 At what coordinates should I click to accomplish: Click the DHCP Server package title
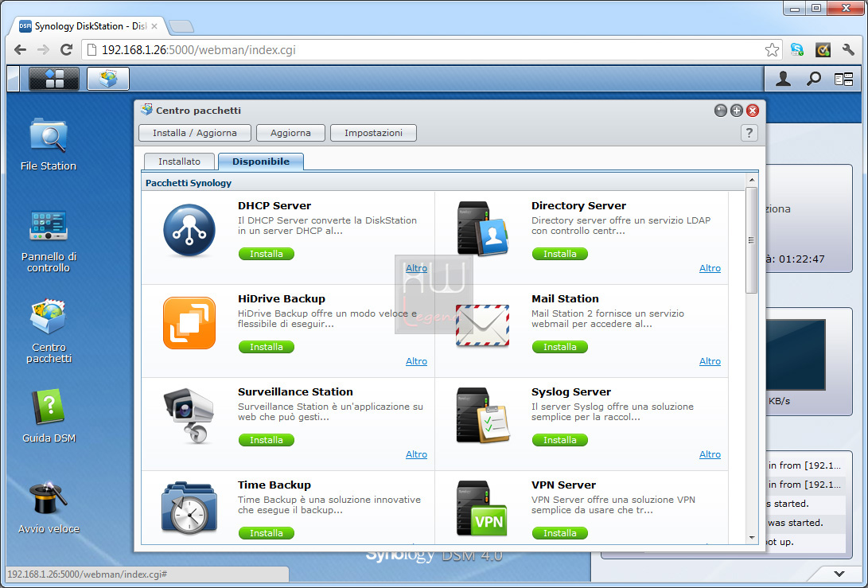274,205
